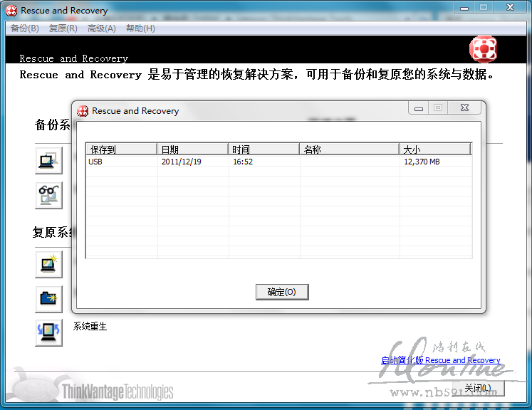Sort by the 日期 column header

(x=192, y=149)
